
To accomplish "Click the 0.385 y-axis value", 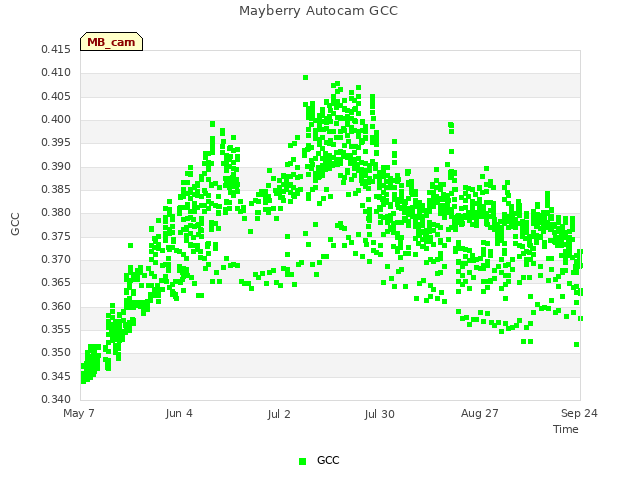I will pos(56,189).
